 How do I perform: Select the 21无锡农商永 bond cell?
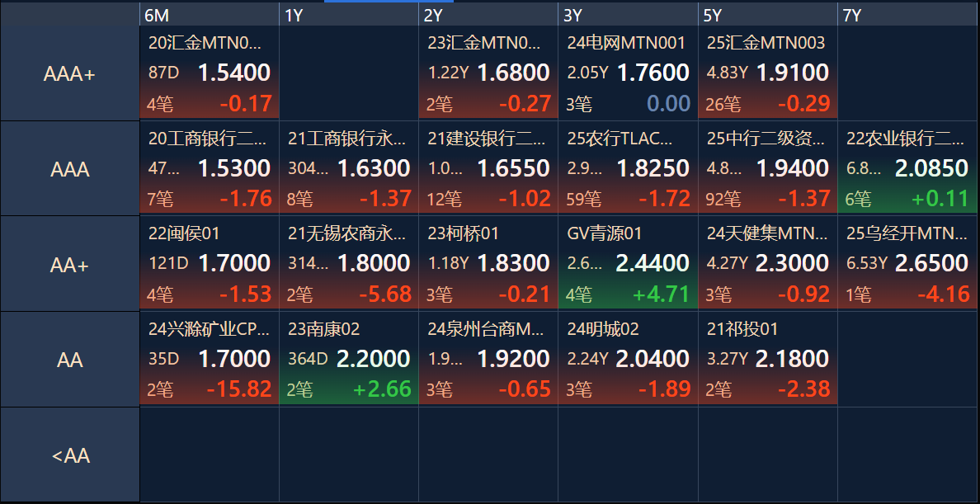349,263
